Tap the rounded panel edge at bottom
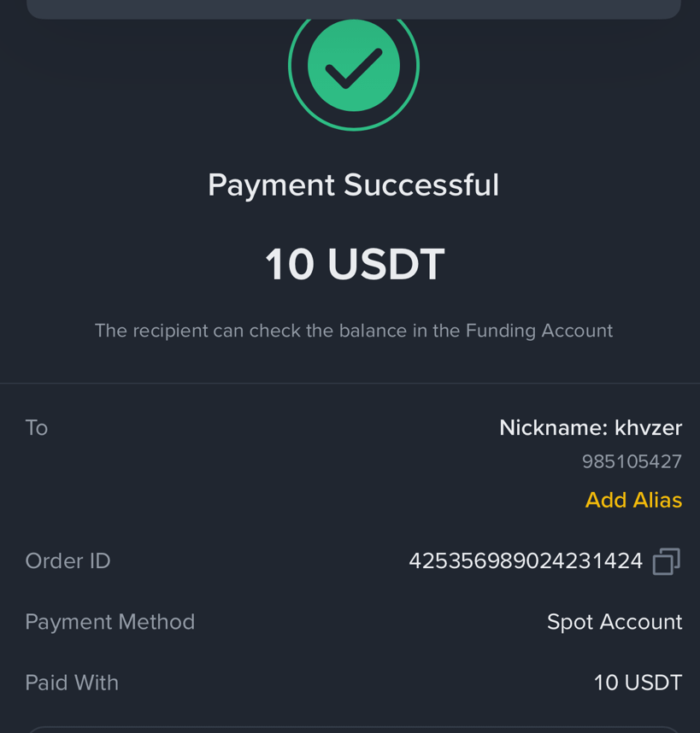Viewport: 700px width, 733px height. (x=354, y=730)
